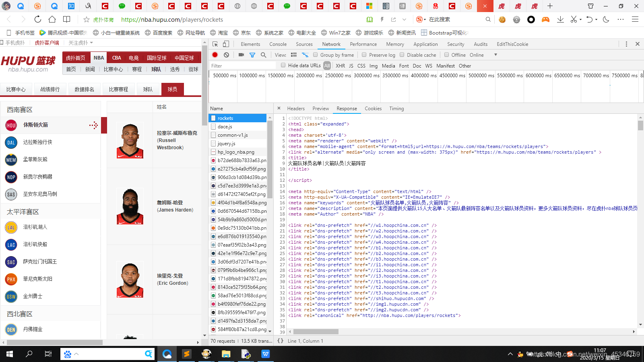Click the undo closed tab icon
This screenshot has width=644, height=362.
[x=589, y=19]
